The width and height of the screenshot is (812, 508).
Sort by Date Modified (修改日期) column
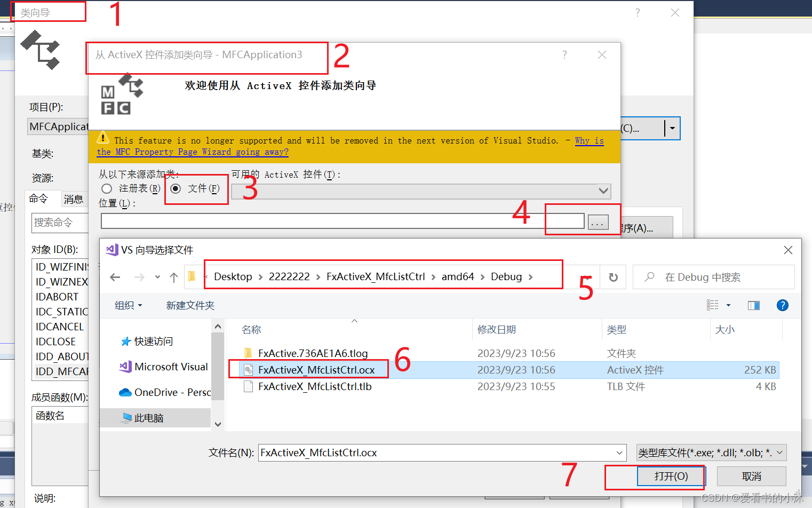pyautogui.click(x=497, y=330)
